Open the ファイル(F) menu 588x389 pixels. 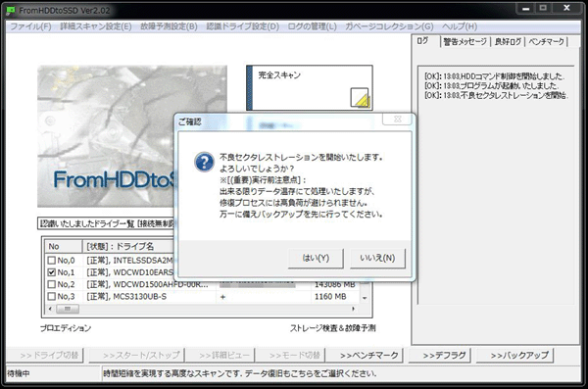(x=30, y=26)
